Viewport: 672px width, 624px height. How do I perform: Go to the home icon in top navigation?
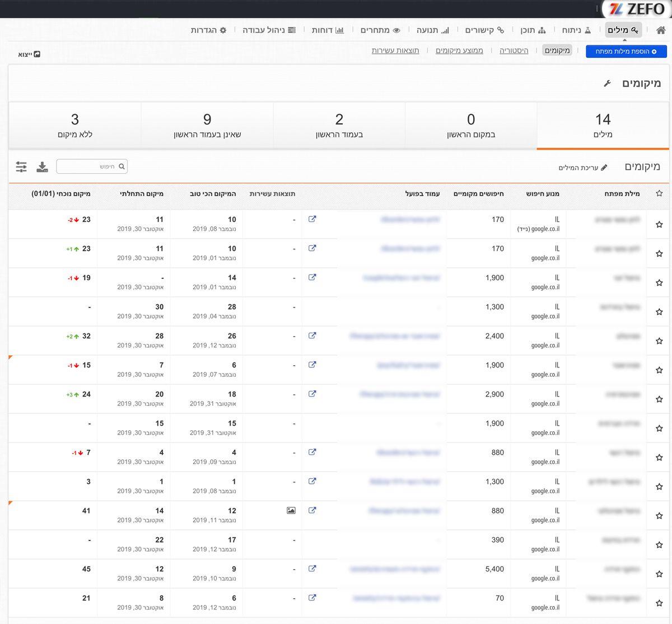(x=661, y=30)
